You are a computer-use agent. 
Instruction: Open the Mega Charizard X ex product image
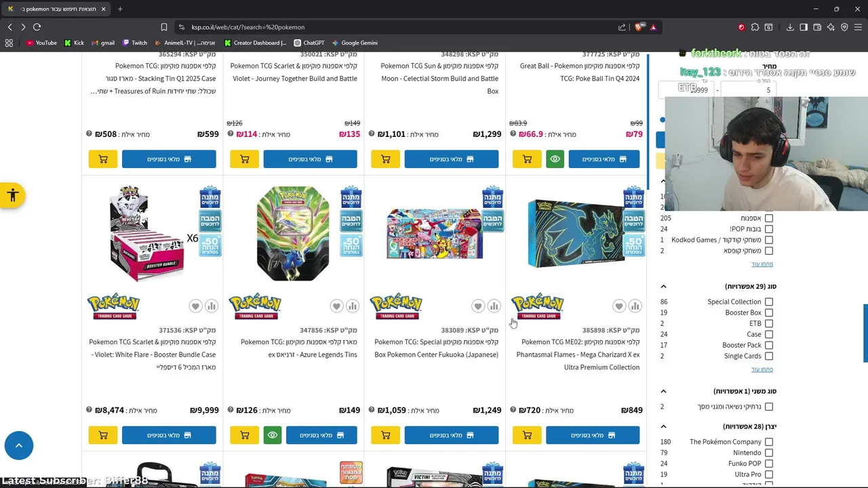tap(576, 234)
